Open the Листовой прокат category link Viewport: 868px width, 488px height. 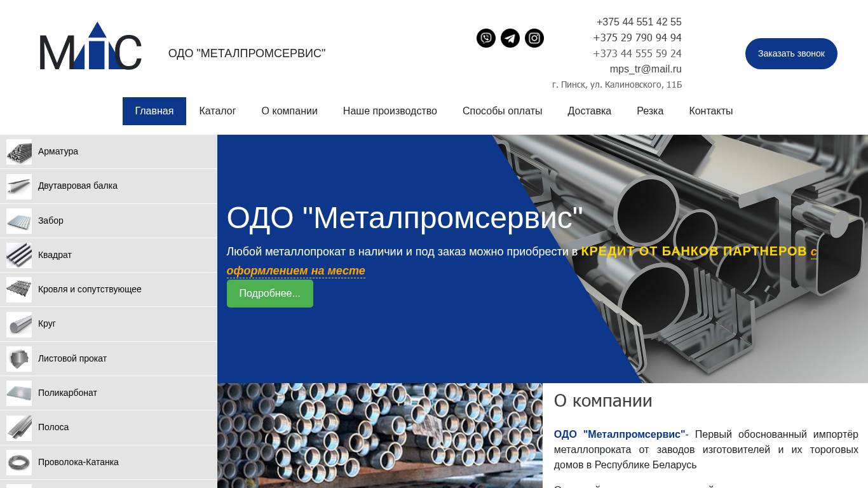coord(72,358)
